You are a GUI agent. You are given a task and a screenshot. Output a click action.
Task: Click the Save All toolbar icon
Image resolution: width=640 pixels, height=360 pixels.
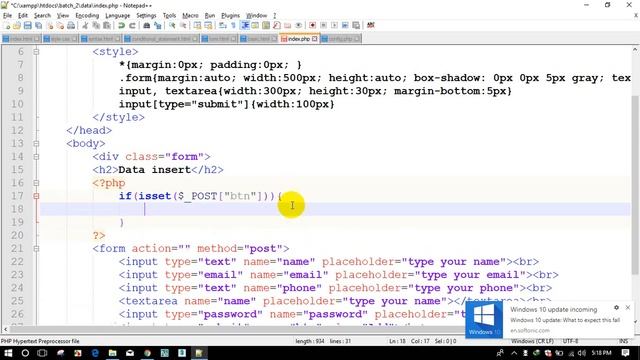point(38,25)
